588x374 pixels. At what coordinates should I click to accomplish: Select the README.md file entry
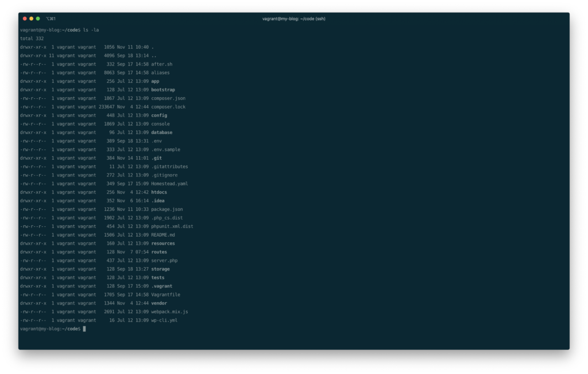coord(164,234)
